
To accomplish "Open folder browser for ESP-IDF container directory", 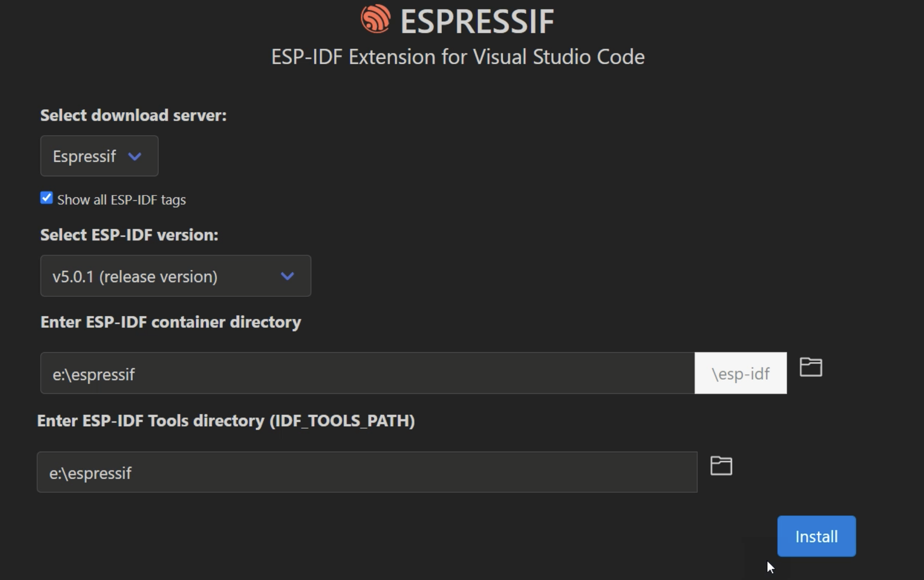I will [810, 367].
